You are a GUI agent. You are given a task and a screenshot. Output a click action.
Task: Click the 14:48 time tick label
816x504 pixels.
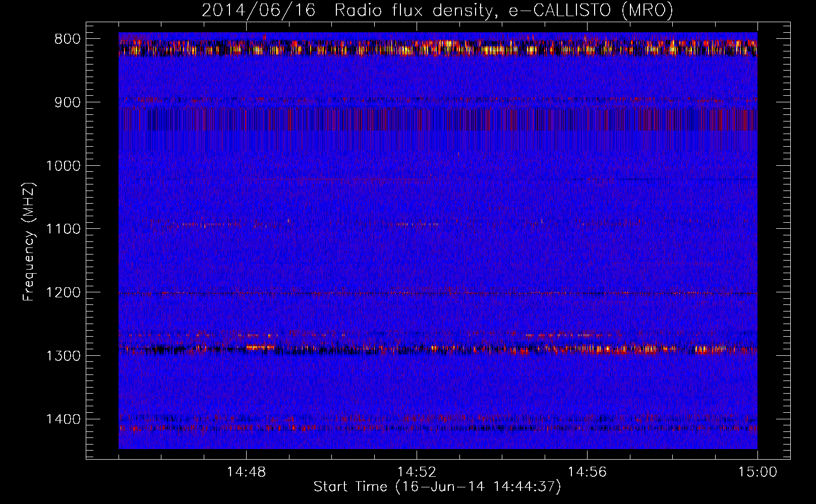point(246,472)
